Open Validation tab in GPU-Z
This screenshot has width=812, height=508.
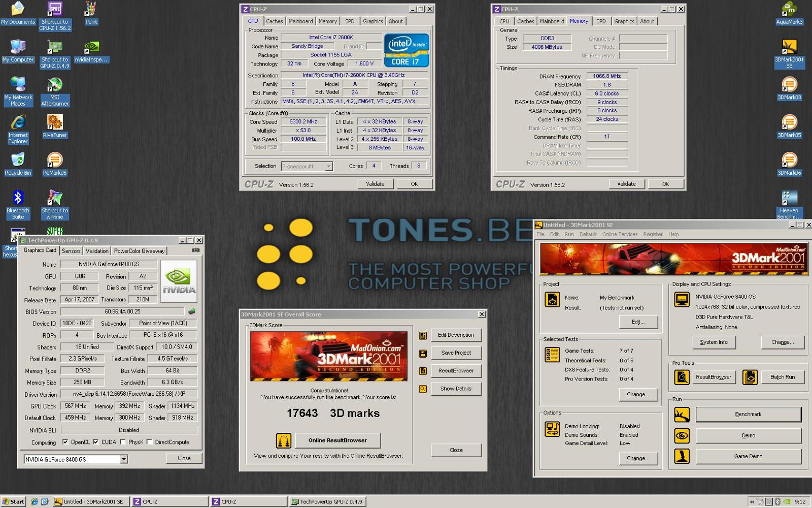tap(97, 251)
